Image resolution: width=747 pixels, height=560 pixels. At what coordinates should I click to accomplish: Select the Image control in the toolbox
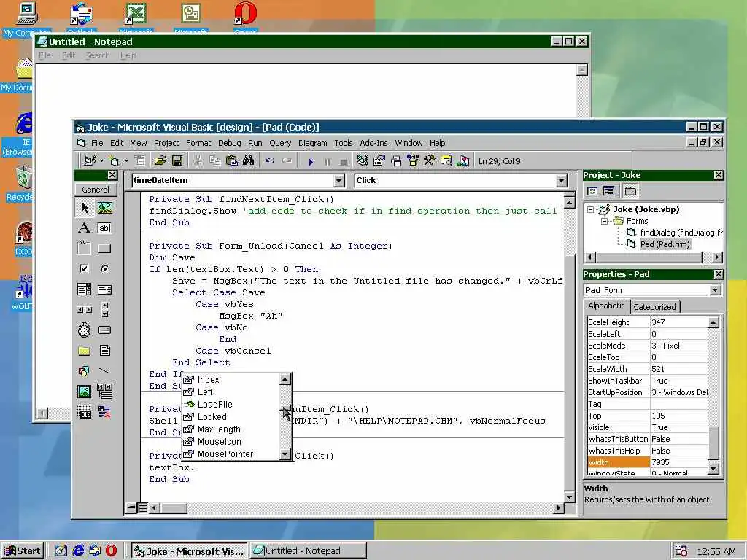click(x=85, y=392)
